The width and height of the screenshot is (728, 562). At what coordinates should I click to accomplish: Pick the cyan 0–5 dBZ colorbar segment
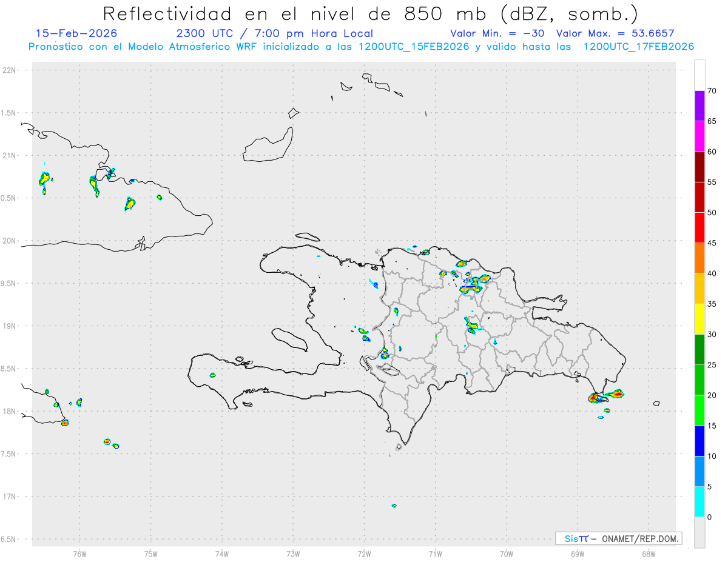tap(699, 501)
